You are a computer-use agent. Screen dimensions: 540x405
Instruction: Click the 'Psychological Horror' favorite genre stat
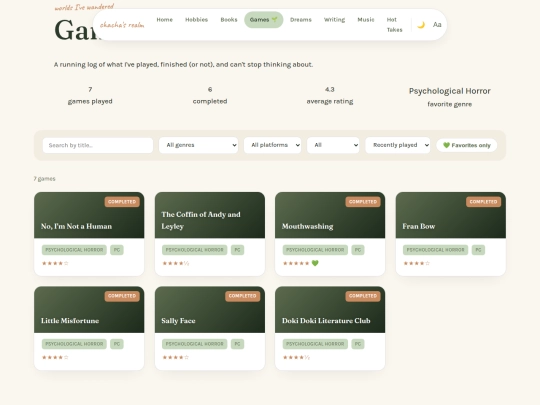pyautogui.click(x=449, y=91)
